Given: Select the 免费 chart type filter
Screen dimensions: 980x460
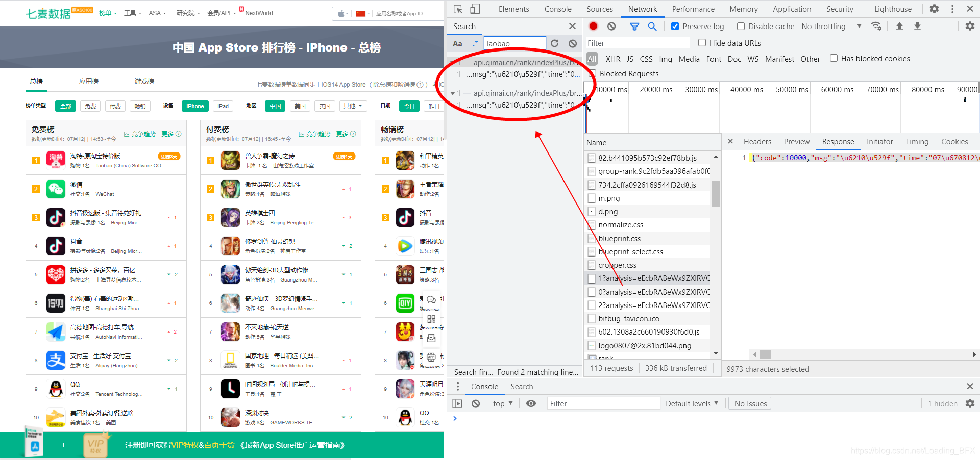Looking at the screenshot, I should point(90,106).
